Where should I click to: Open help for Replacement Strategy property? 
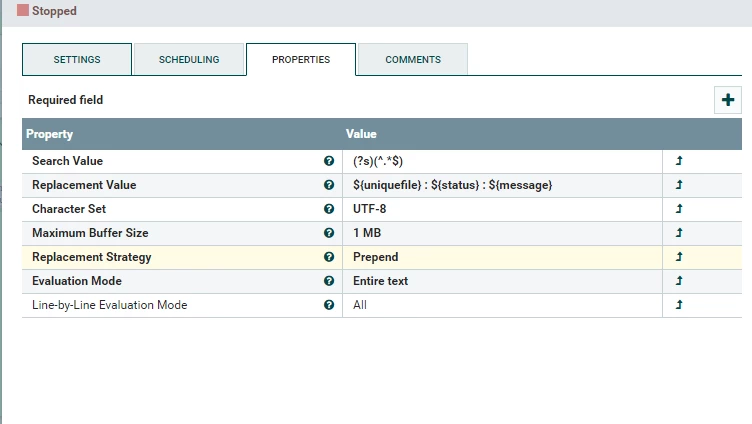pyautogui.click(x=329, y=257)
